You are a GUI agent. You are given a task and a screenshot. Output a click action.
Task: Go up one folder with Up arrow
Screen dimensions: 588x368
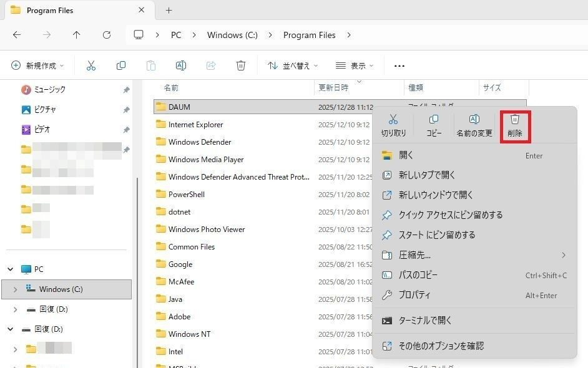click(77, 35)
